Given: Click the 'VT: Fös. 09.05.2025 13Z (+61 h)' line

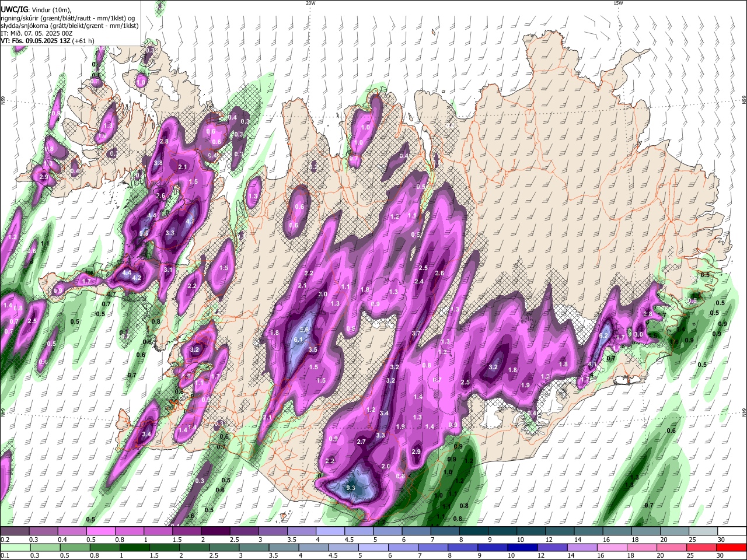Looking at the screenshot, I should point(48,41).
